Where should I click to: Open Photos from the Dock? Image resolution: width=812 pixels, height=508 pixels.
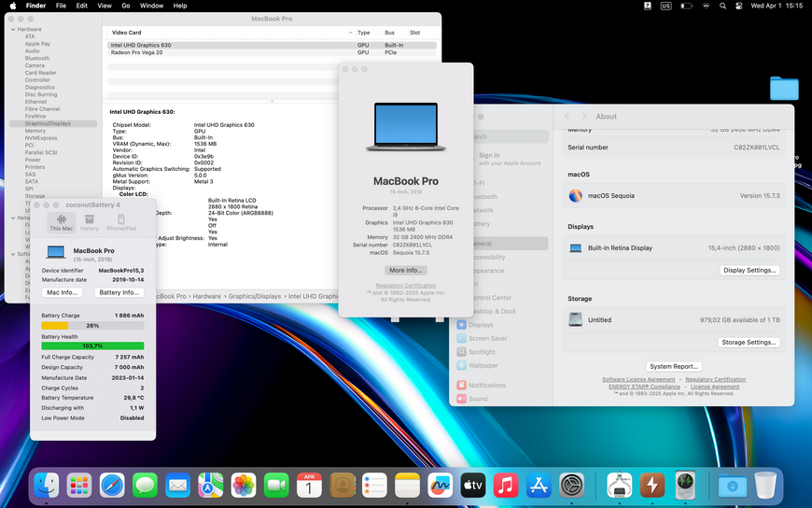pyautogui.click(x=244, y=486)
